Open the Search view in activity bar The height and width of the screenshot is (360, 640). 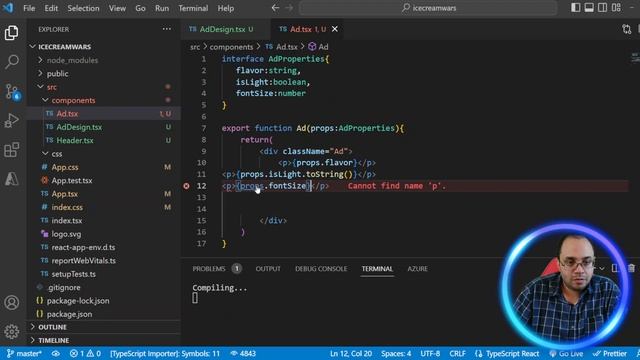point(11,62)
